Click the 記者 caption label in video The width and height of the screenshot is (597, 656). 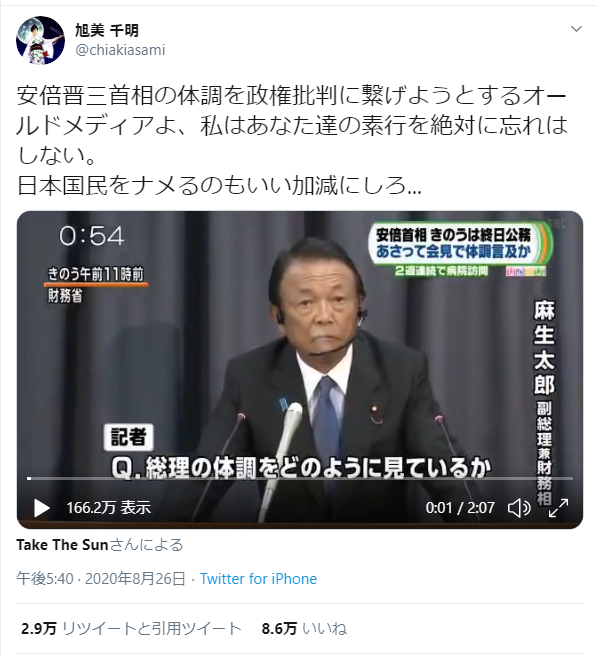pos(128,437)
